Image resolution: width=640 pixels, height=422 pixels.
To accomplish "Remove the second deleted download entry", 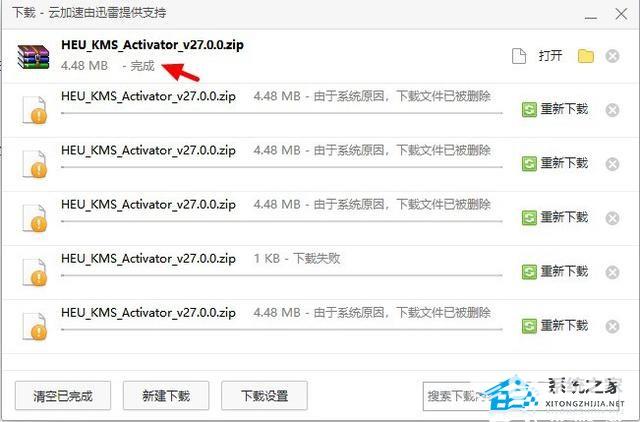I will pyautogui.click(x=612, y=164).
